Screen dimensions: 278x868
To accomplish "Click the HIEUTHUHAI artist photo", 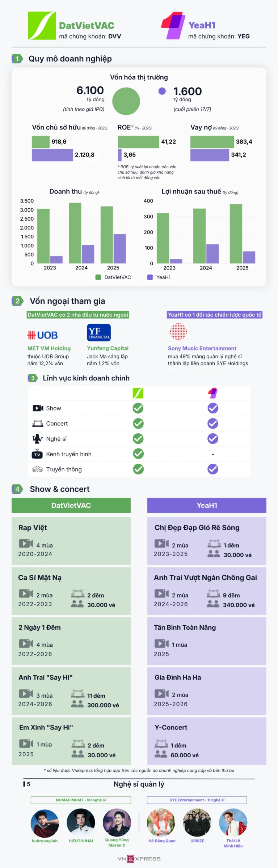I will [81, 822].
